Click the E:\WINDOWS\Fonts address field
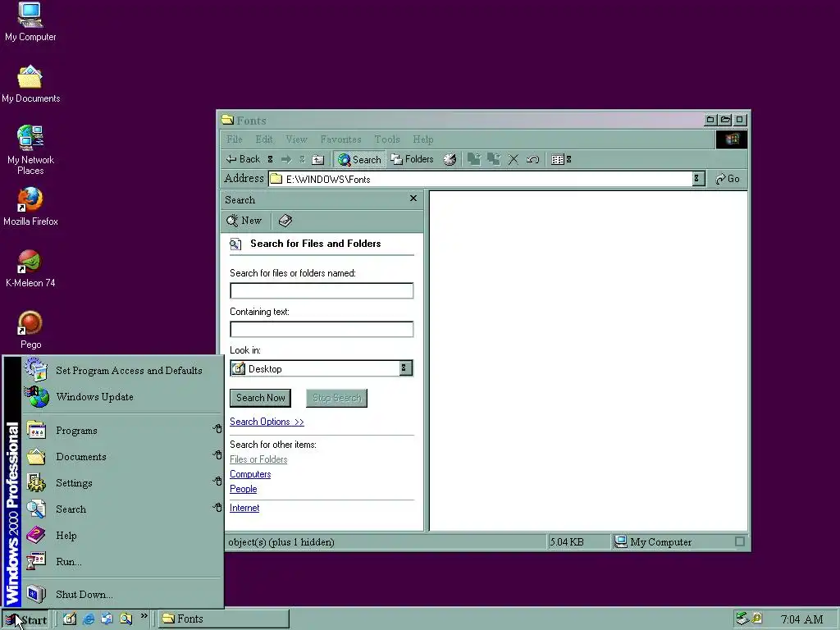 (x=481, y=179)
